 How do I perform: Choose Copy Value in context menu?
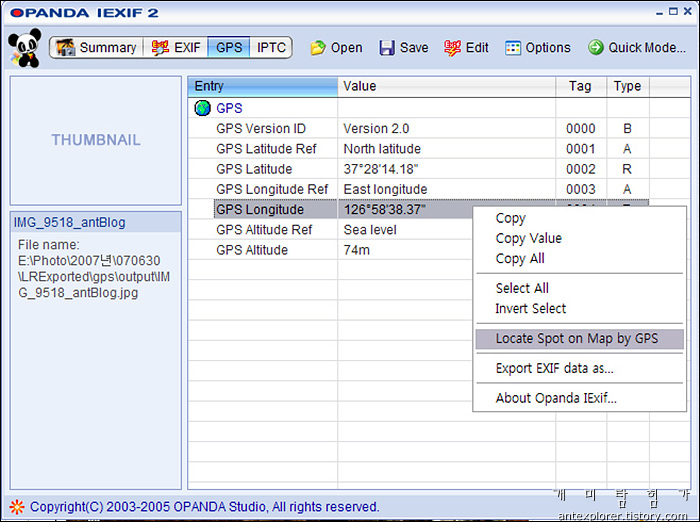(x=529, y=238)
